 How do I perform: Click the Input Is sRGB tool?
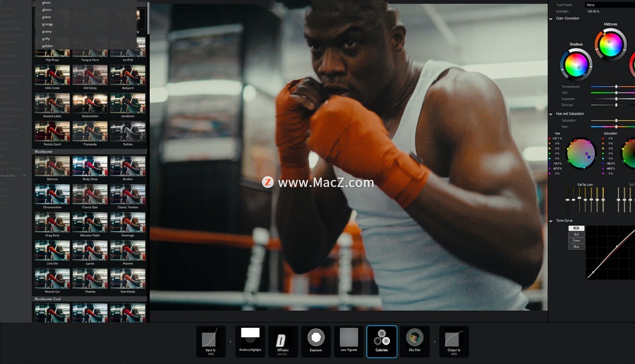coord(211,341)
